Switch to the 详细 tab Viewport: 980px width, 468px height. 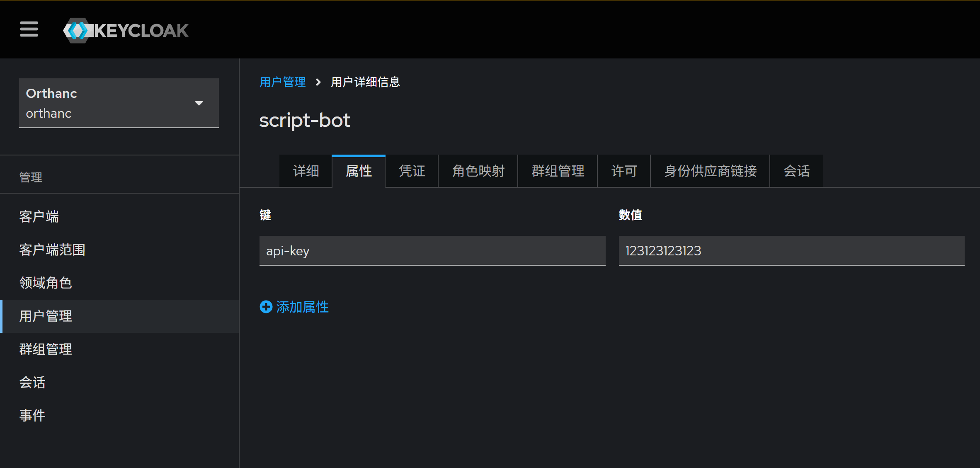306,171
